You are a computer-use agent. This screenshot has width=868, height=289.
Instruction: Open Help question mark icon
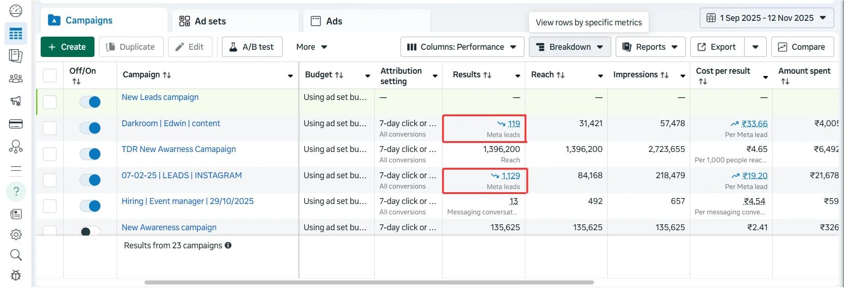click(16, 191)
